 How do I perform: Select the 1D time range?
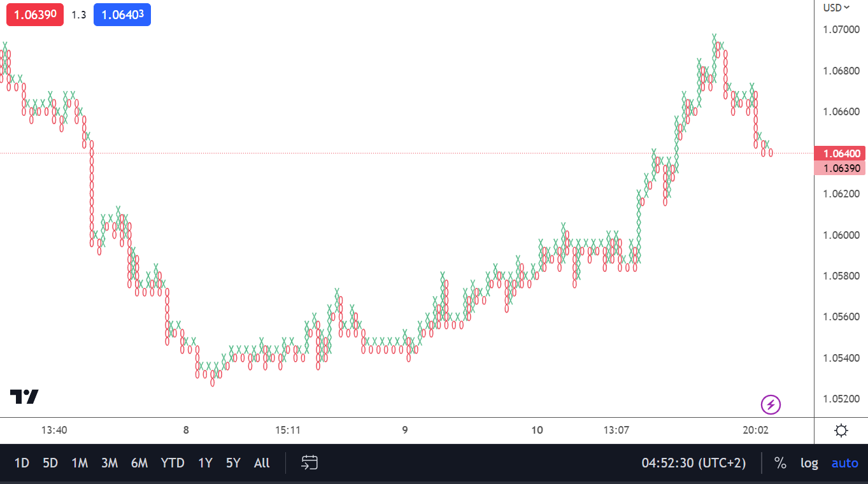22,463
